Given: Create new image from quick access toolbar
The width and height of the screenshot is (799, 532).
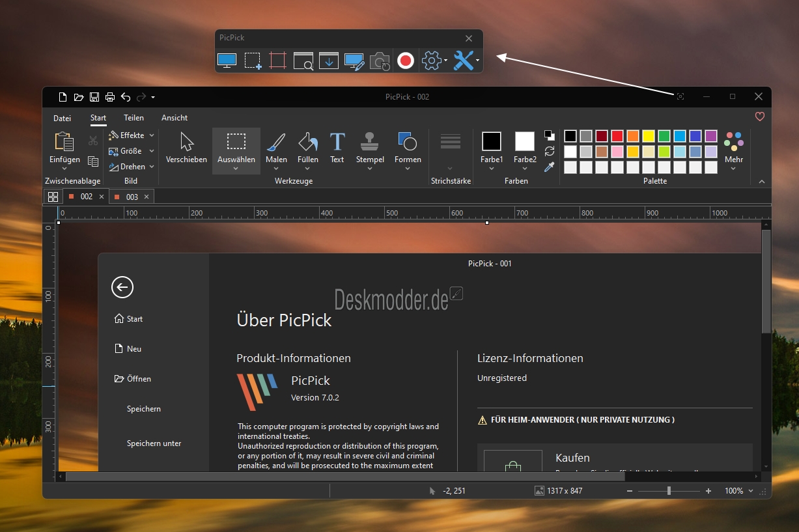Looking at the screenshot, I should [x=63, y=97].
